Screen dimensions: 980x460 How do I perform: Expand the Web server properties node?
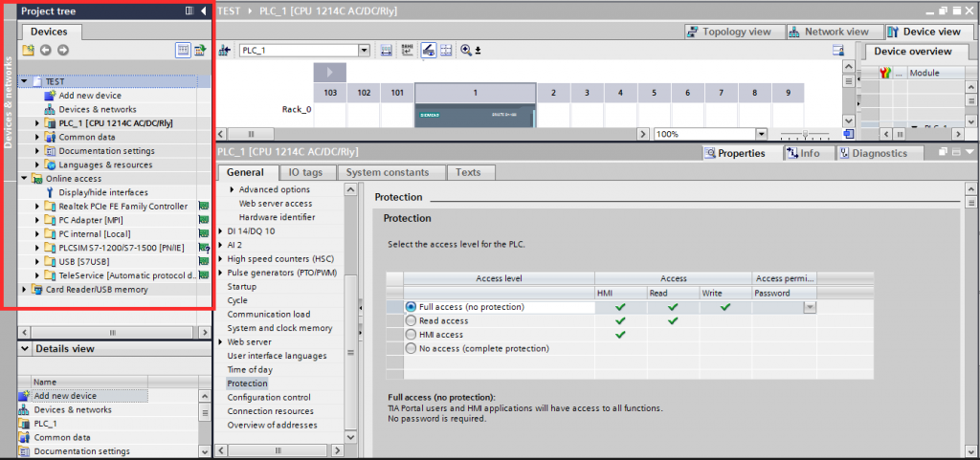pos(221,342)
